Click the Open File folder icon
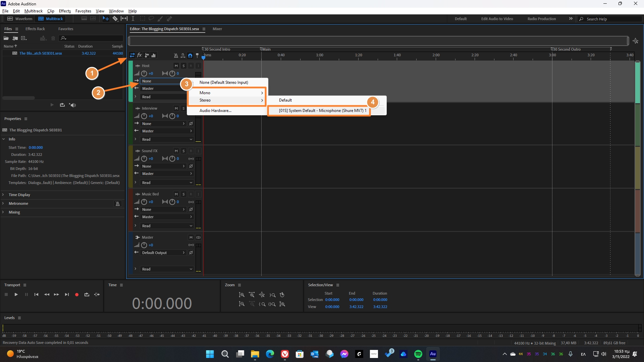Viewport: 644px width, 362px height. [6, 38]
